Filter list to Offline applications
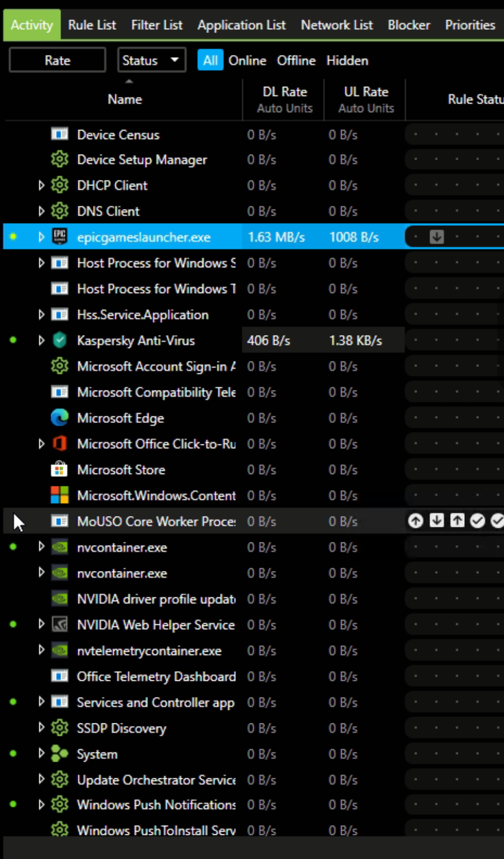Screen dimensions: 504x859 [296, 61]
